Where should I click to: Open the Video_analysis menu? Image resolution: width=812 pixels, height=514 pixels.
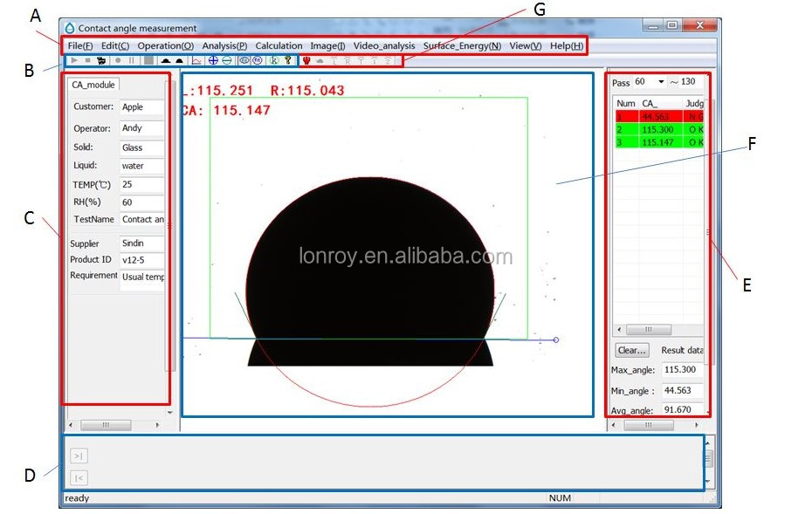(383, 45)
